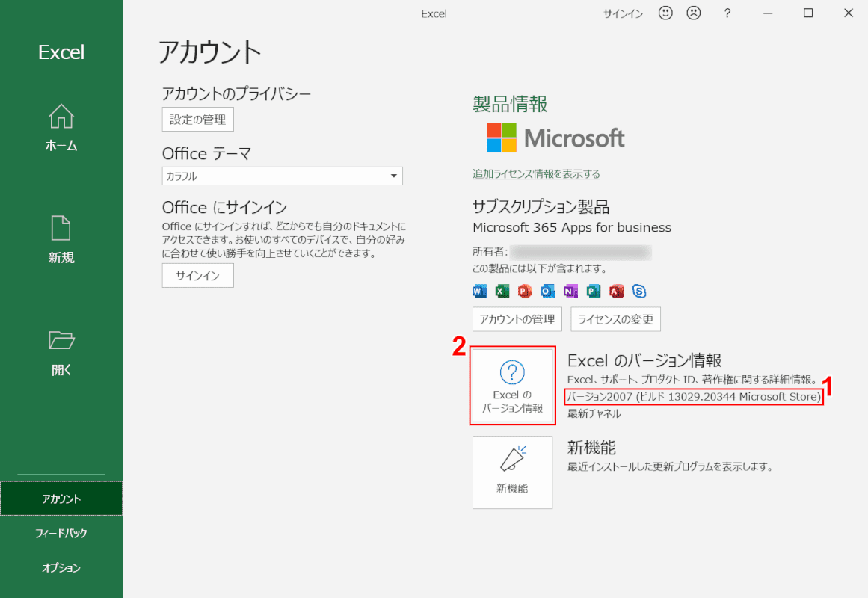This screenshot has width=868, height=598.
Task: Click the サインイン button under Office sign-in
Action: (197, 276)
